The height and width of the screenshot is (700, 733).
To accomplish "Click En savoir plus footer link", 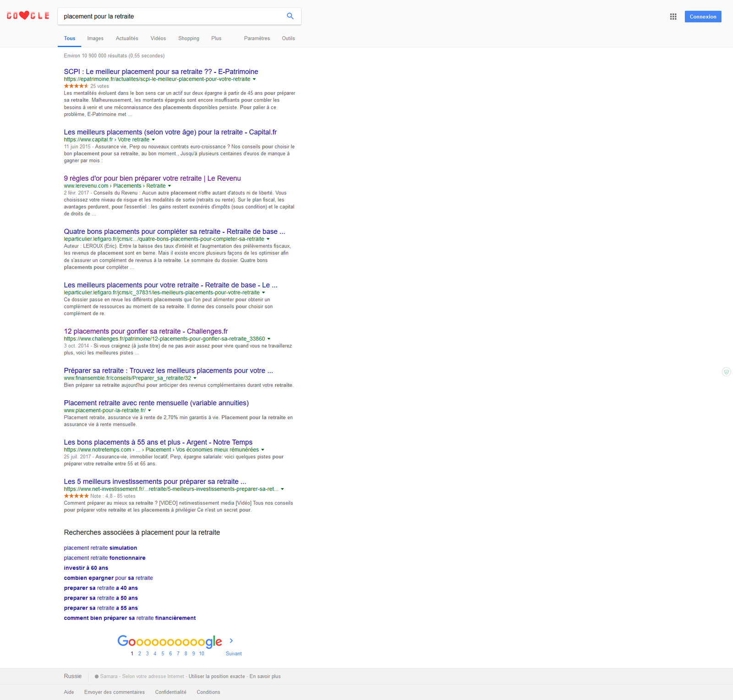I will [265, 677].
